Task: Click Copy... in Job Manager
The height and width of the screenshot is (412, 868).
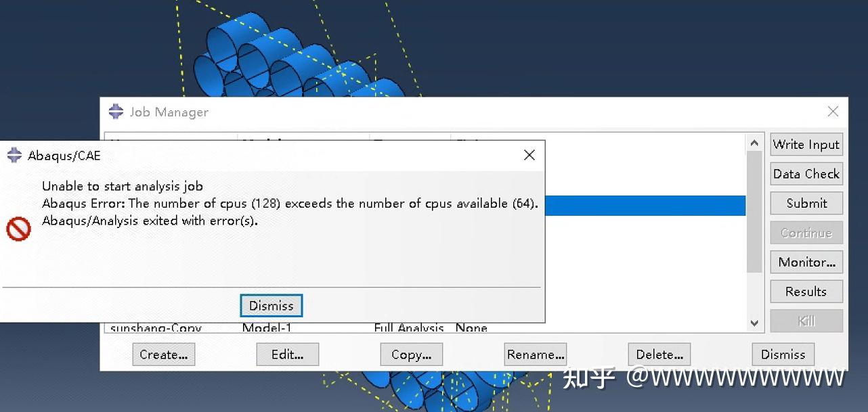Action: (411, 354)
